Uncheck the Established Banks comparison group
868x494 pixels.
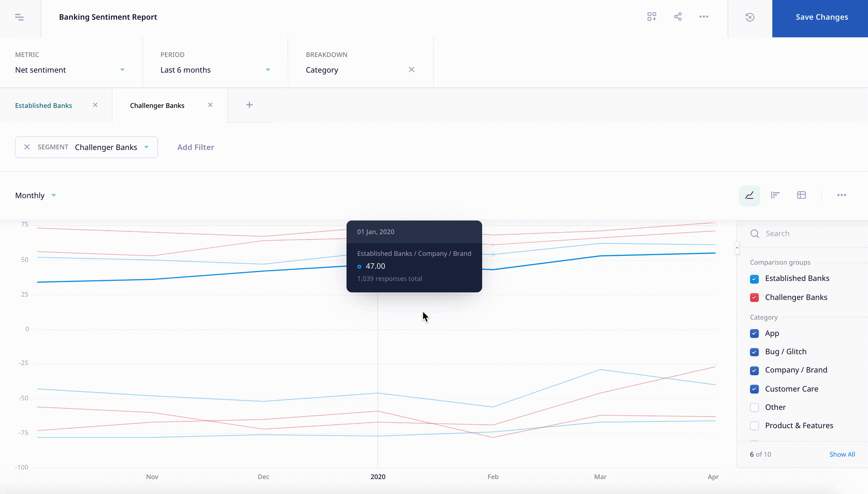coord(754,279)
